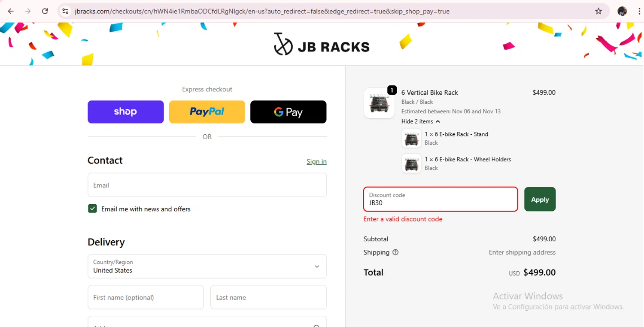This screenshot has width=644, height=327.
Task: Click the JB Racks logo
Action: pos(322,44)
